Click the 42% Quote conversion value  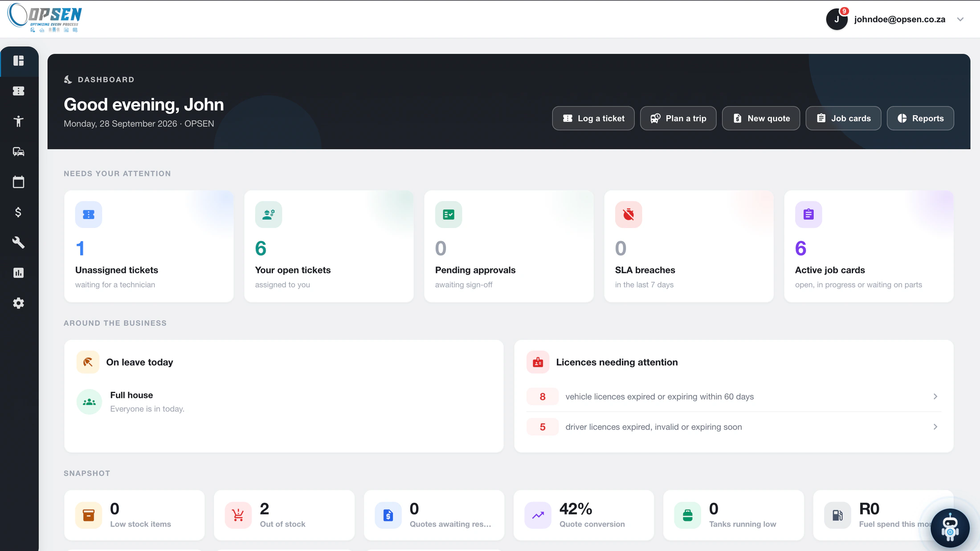(x=576, y=509)
